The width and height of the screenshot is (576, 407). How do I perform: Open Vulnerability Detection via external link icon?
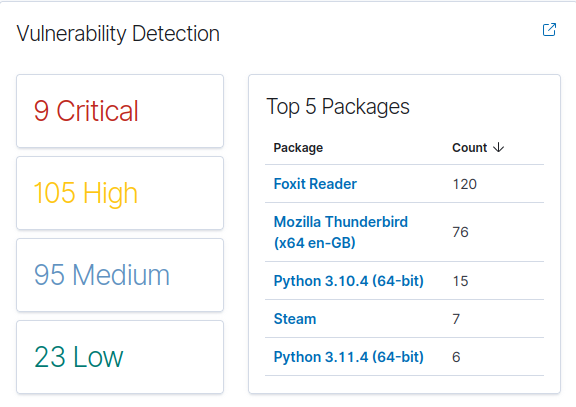click(549, 30)
